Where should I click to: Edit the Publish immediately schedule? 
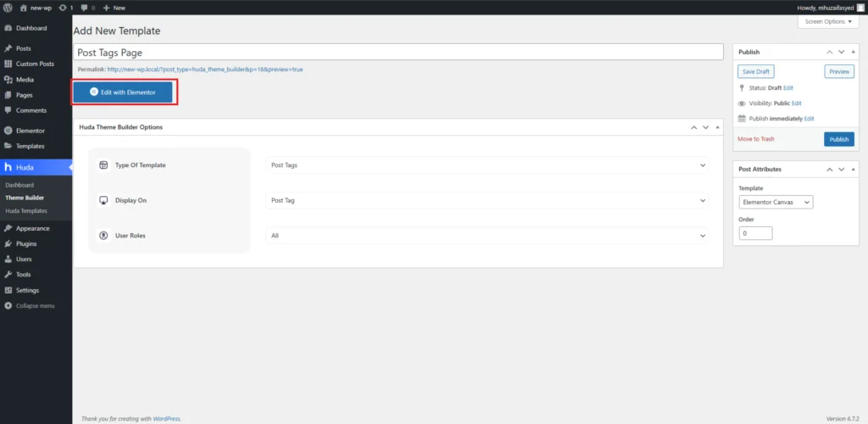[809, 119]
